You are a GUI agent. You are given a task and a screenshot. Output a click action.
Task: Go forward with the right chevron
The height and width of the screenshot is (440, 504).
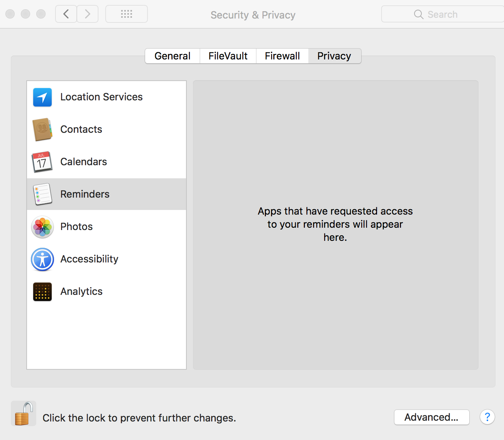[x=88, y=14]
